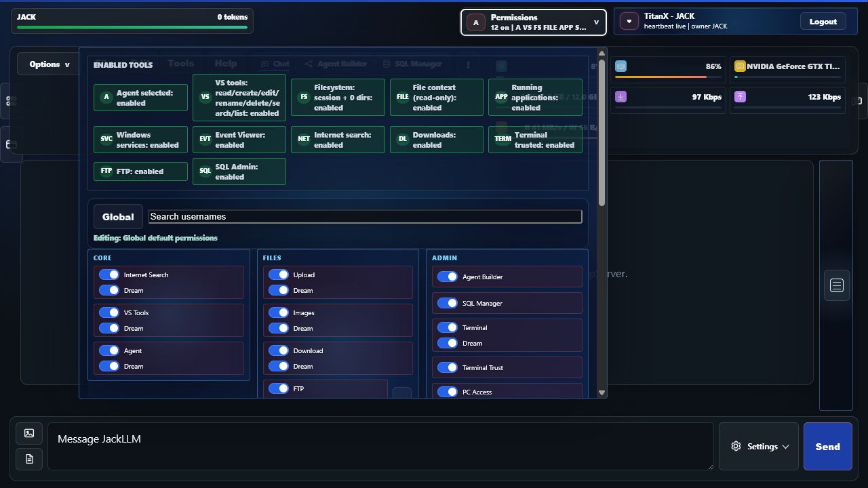Click the heart icon beside TitanX - JACK
The height and width of the screenshot is (488, 868).
click(x=629, y=22)
